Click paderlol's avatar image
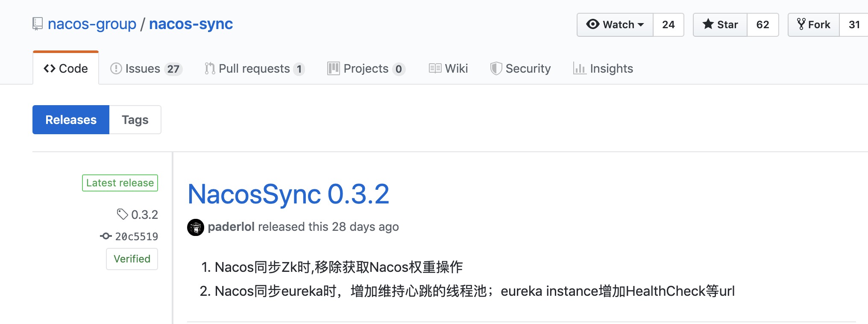 pos(196,227)
